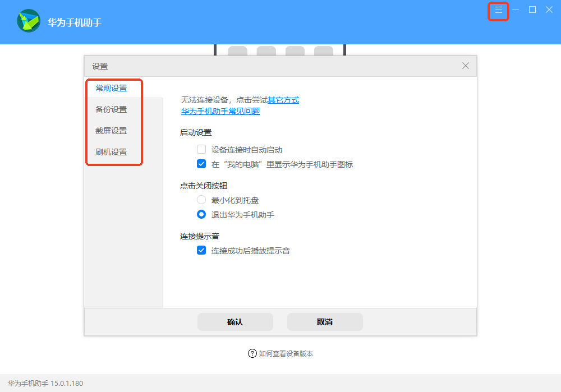561x392 pixels.
Task: Close the 设置 dialog
Action: click(465, 66)
